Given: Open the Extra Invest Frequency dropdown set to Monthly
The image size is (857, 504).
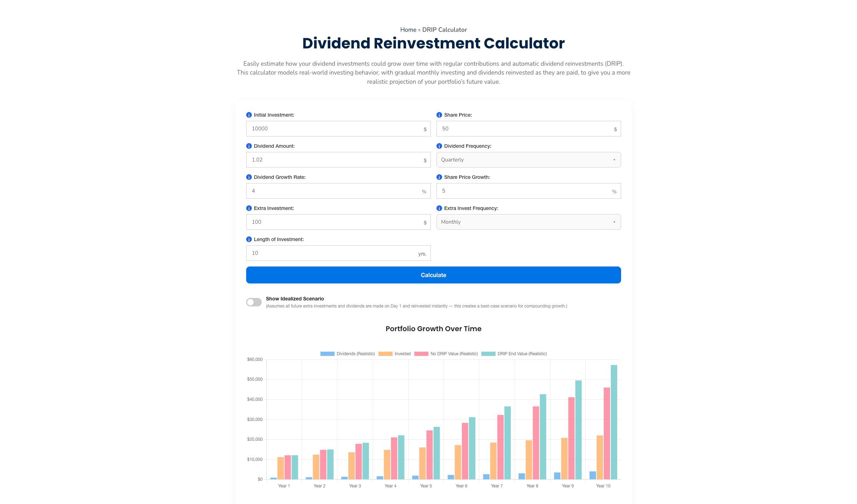Looking at the screenshot, I should coord(528,222).
